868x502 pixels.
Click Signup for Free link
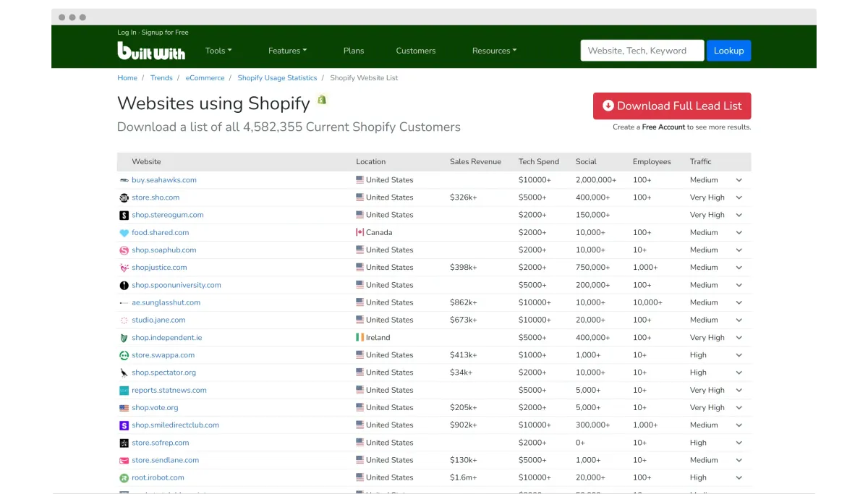165,33
